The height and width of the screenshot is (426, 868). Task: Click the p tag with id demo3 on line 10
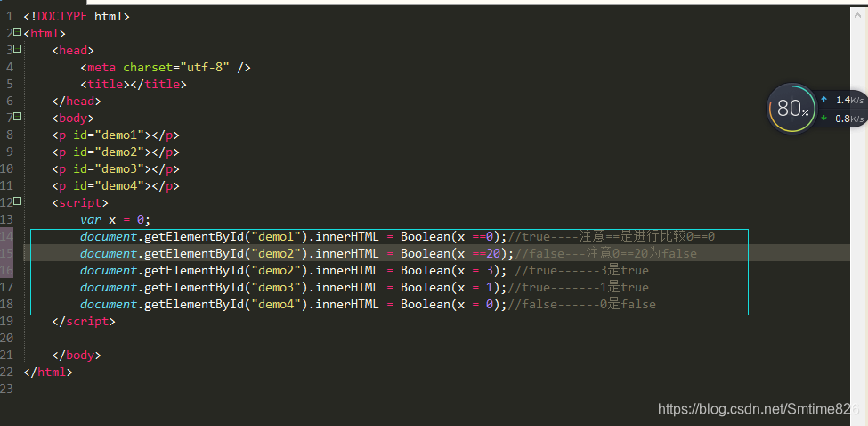pos(116,169)
